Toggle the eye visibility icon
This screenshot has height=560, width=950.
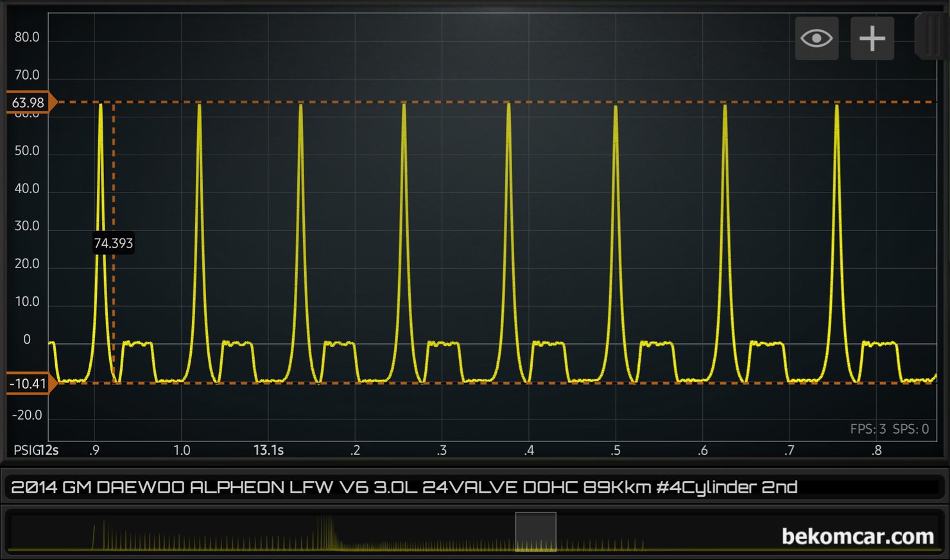816,38
